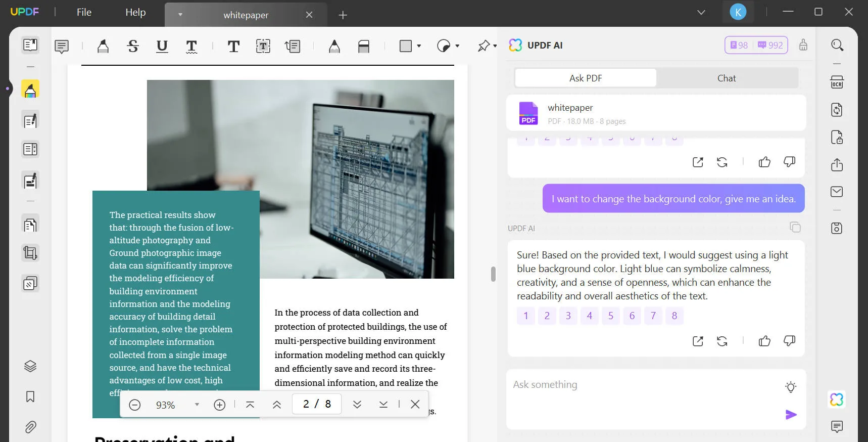Open the Attachments paperclip icon
Screen dimensions: 868x442
coord(30,427)
